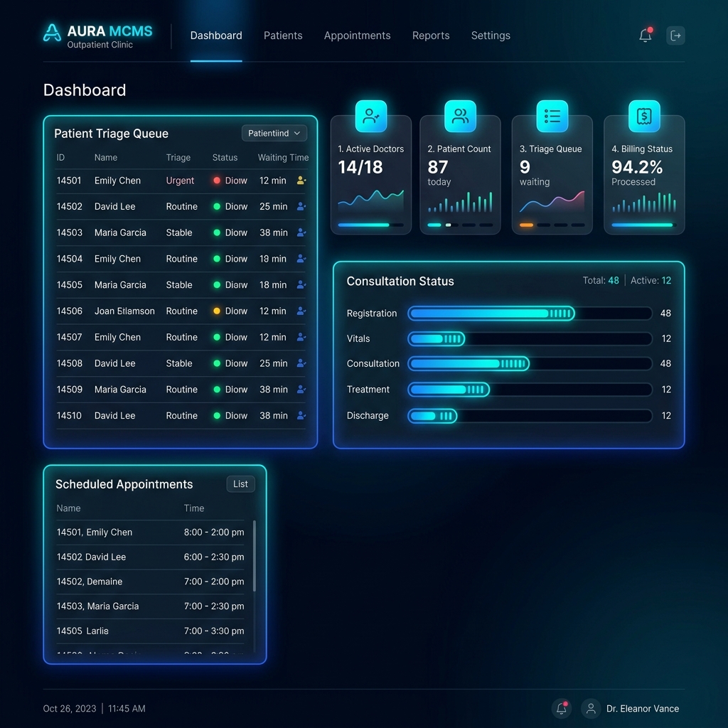Click the Billing Status bar chart
This screenshot has width=728, height=728.
(x=644, y=202)
